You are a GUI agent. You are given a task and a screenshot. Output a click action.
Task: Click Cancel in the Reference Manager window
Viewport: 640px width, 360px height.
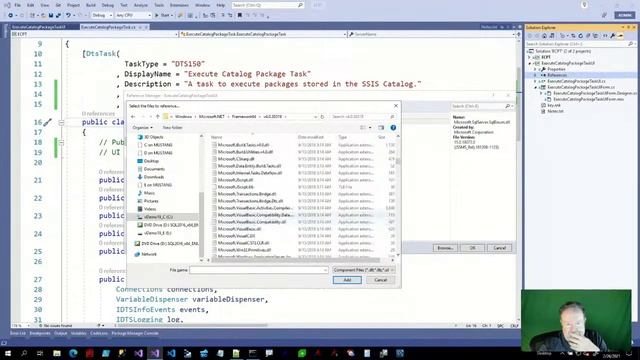[x=500, y=248]
